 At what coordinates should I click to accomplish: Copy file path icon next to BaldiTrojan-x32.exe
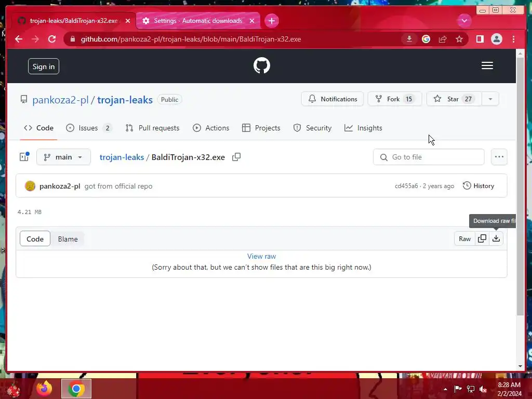coord(236,157)
